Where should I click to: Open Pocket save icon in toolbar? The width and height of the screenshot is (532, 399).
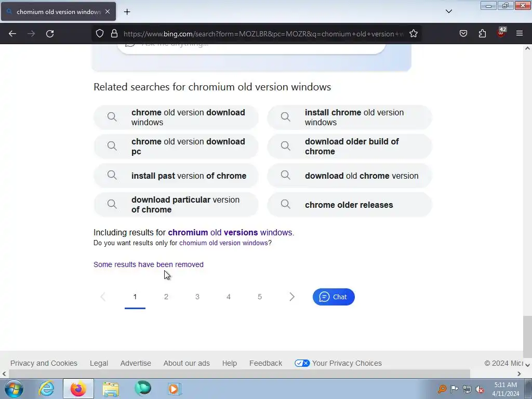tap(463, 34)
